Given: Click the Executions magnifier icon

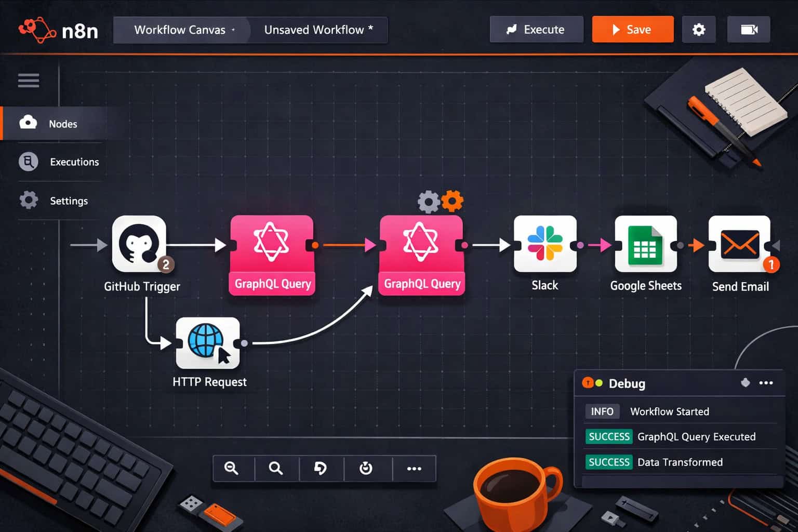Looking at the screenshot, I should pyautogui.click(x=28, y=162).
